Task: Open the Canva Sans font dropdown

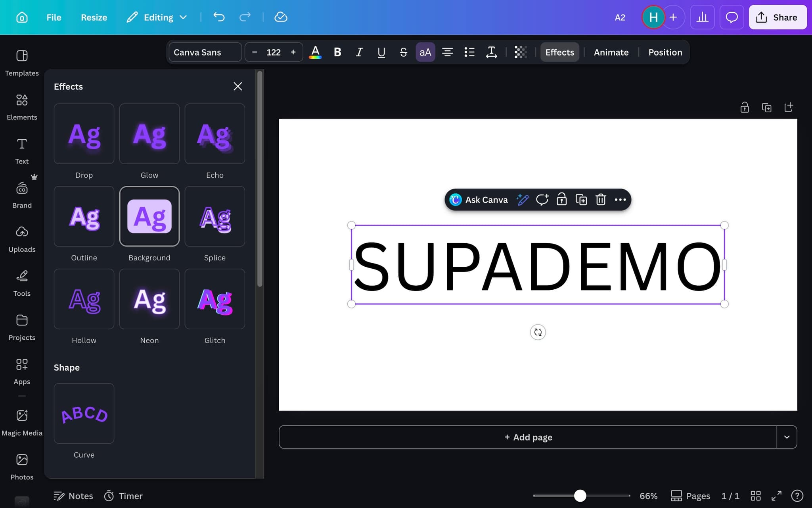Action: point(205,52)
